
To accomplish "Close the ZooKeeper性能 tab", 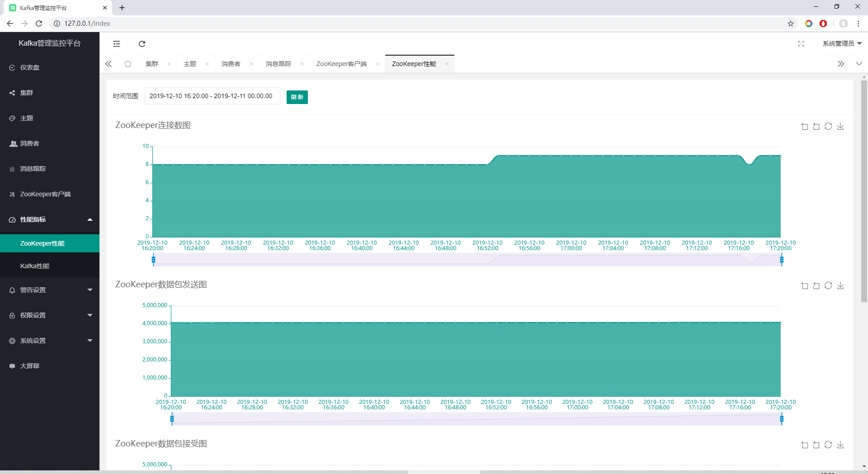I will point(447,64).
